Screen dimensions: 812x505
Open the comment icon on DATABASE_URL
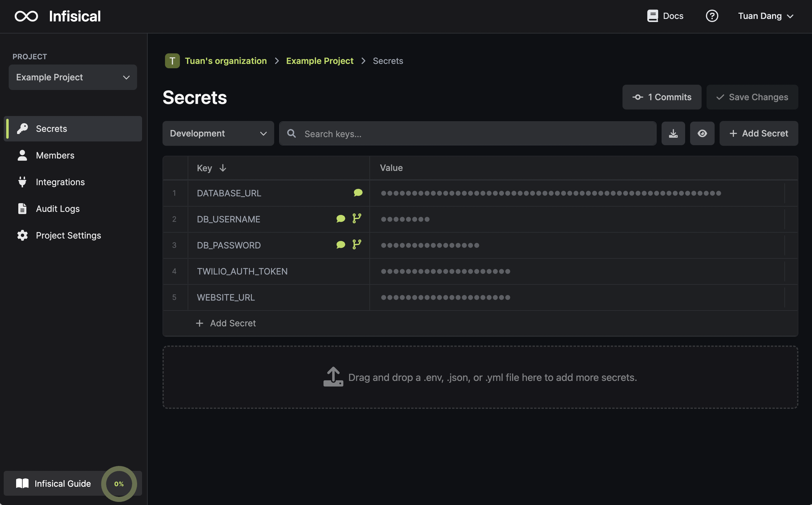pos(358,193)
